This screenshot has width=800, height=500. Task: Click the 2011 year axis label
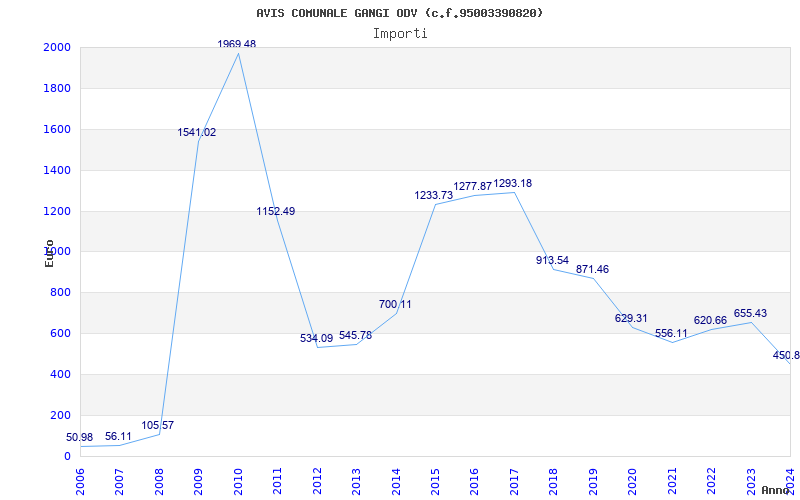[x=278, y=482]
